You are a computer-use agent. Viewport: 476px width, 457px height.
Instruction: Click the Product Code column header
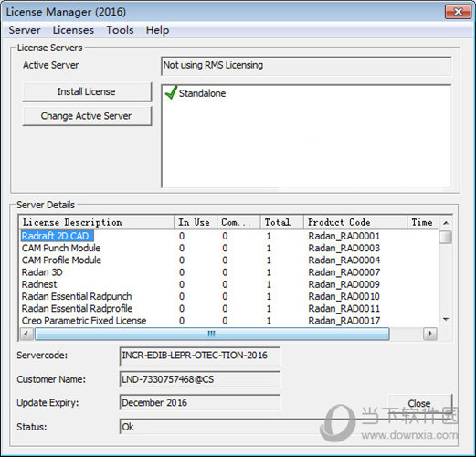(x=355, y=222)
